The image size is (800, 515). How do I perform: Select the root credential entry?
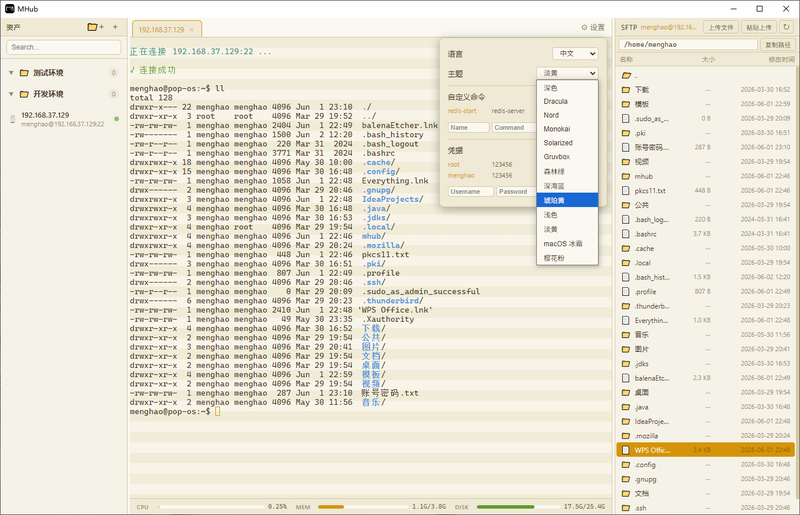(454, 164)
